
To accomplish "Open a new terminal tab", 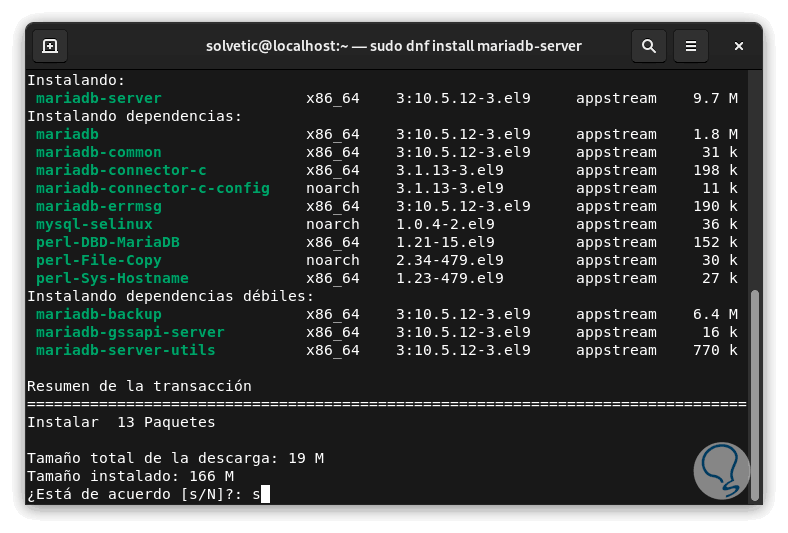I will (50, 46).
